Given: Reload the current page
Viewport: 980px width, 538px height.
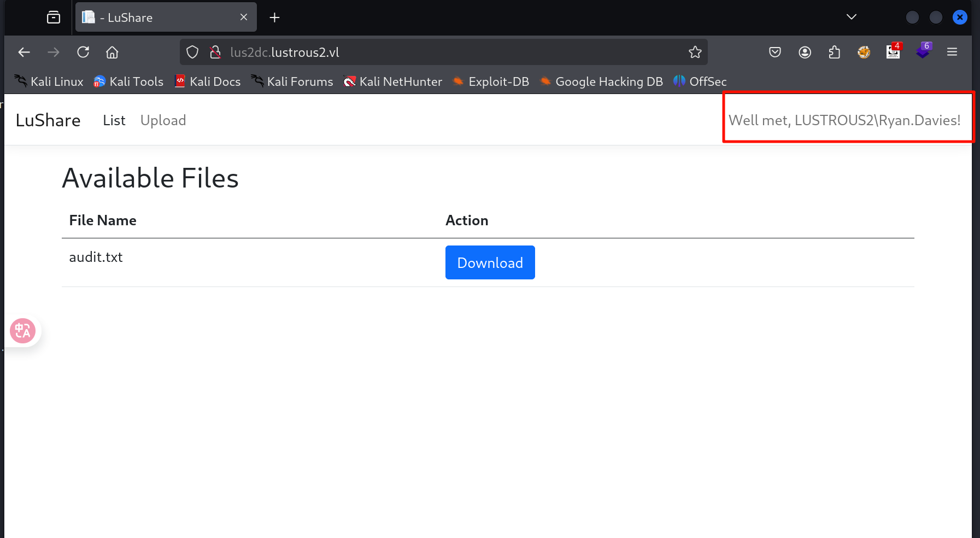Looking at the screenshot, I should coord(83,52).
